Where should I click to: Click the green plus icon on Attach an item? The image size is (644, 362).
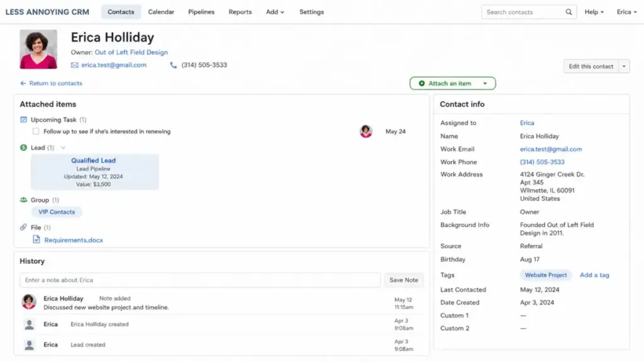point(421,84)
